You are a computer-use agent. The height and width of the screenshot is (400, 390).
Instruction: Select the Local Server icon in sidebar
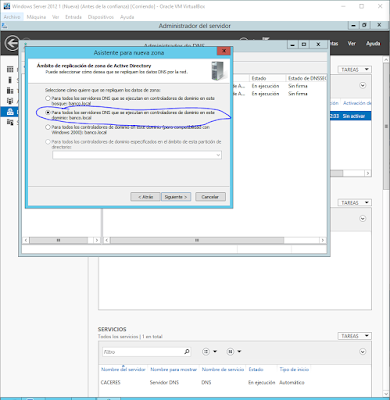pyautogui.click(x=10, y=80)
